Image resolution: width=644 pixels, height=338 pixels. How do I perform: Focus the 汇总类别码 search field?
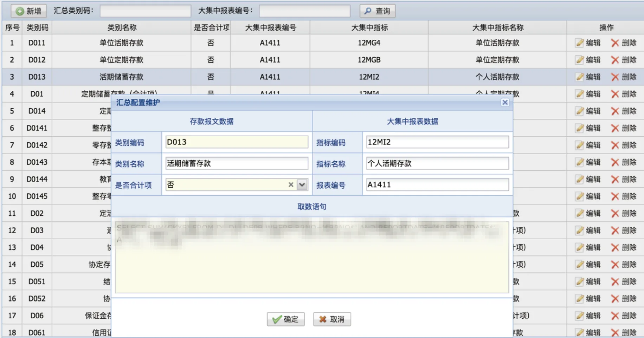pyautogui.click(x=145, y=11)
